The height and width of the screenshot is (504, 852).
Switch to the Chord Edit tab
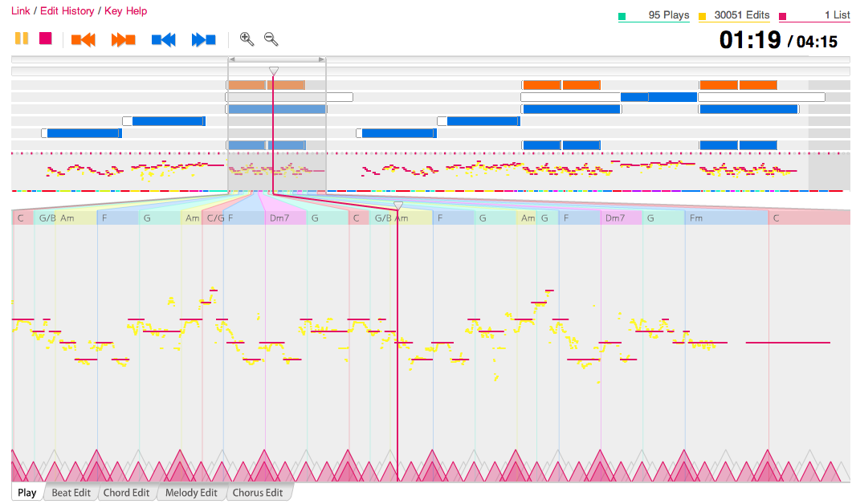[x=126, y=493]
